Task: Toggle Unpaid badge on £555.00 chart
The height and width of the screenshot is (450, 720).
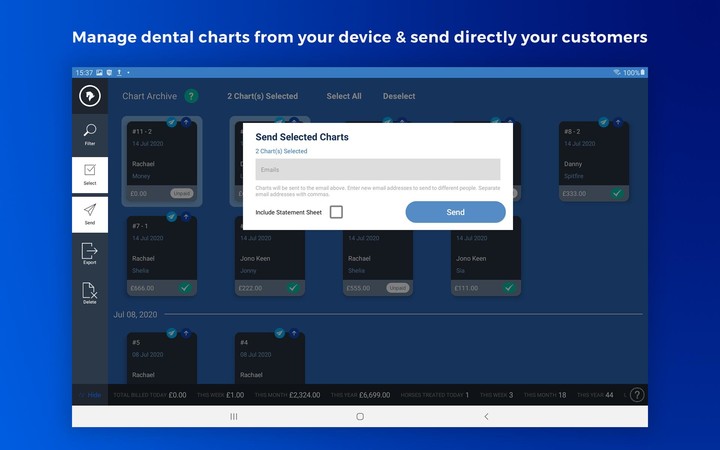Action: pos(398,288)
